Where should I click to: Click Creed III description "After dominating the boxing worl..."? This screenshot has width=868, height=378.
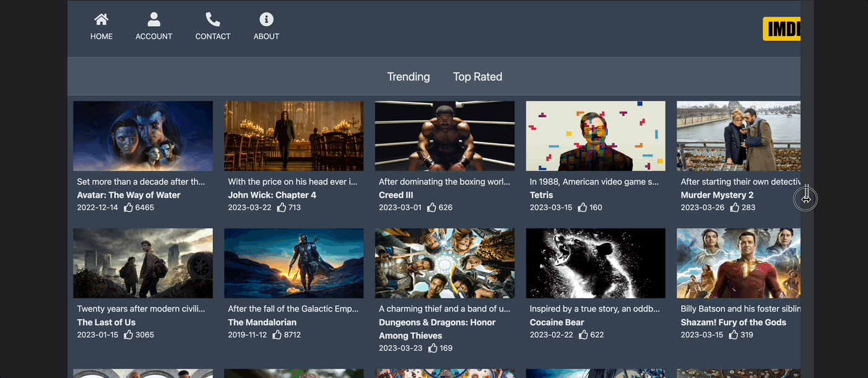click(x=445, y=182)
